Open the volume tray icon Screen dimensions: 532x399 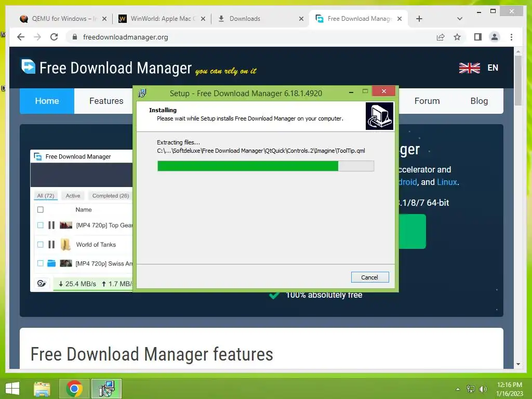coord(483,389)
